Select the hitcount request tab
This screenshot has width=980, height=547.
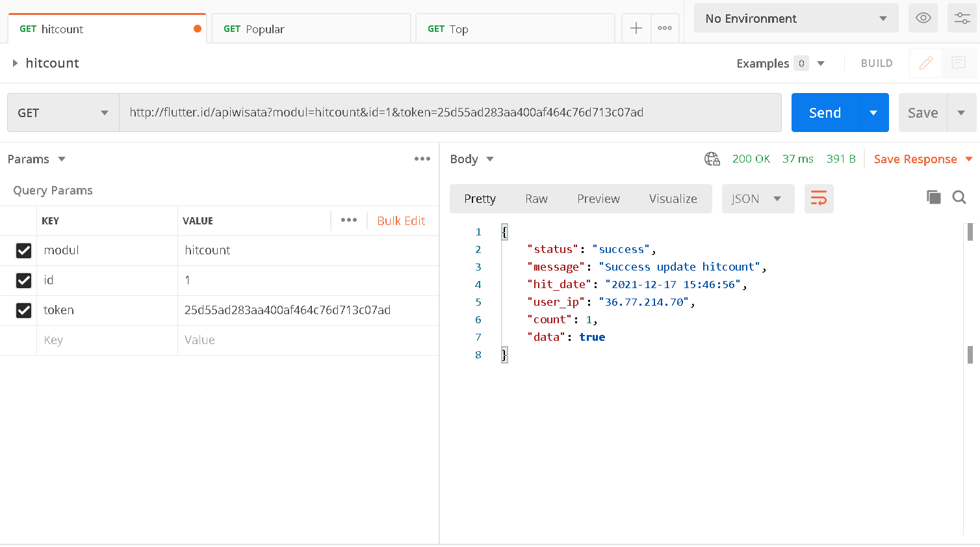[x=107, y=29]
